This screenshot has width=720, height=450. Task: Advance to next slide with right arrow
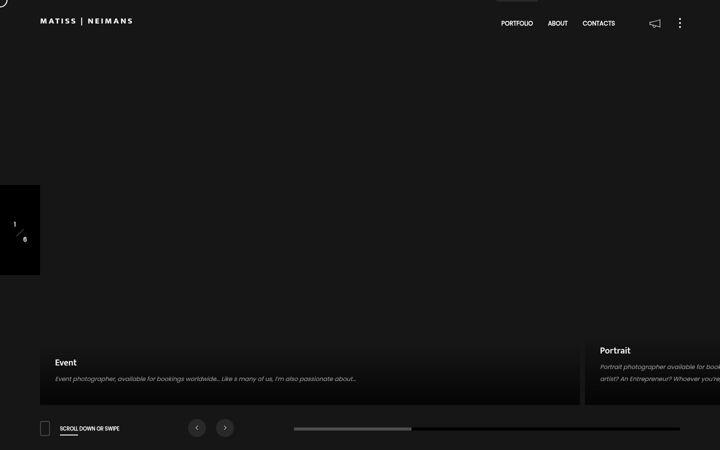(x=225, y=428)
